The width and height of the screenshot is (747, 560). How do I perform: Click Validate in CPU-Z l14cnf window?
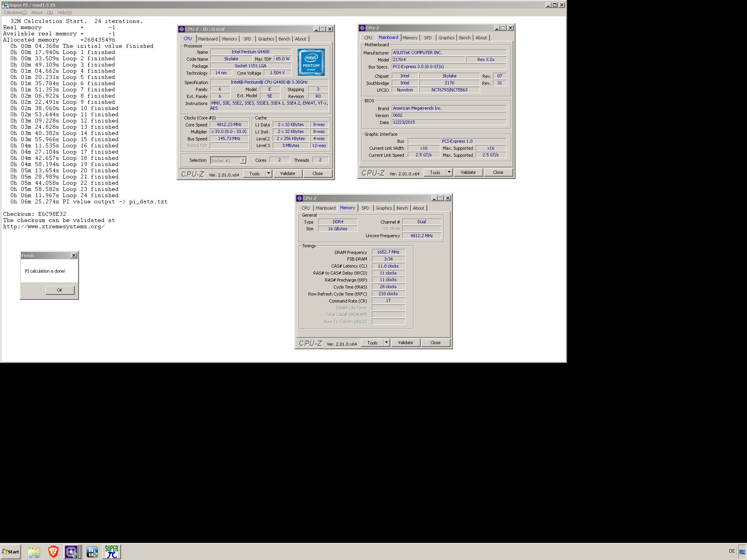click(288, 173)
